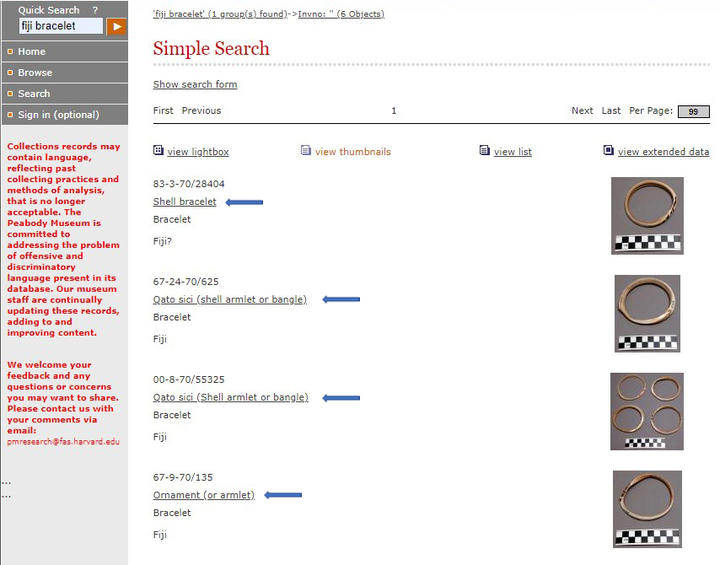Image resolution: width=720 pixels, height=565 pixels.
Task: Click the pmresearch@fas.harvard.edu email link
Action: click(x=63, y=442)
